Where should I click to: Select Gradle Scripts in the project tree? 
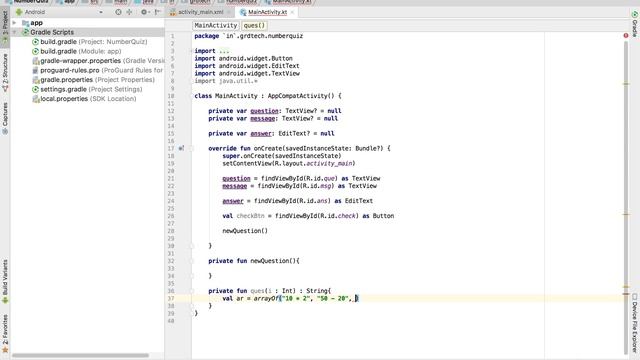coord(52,32)
